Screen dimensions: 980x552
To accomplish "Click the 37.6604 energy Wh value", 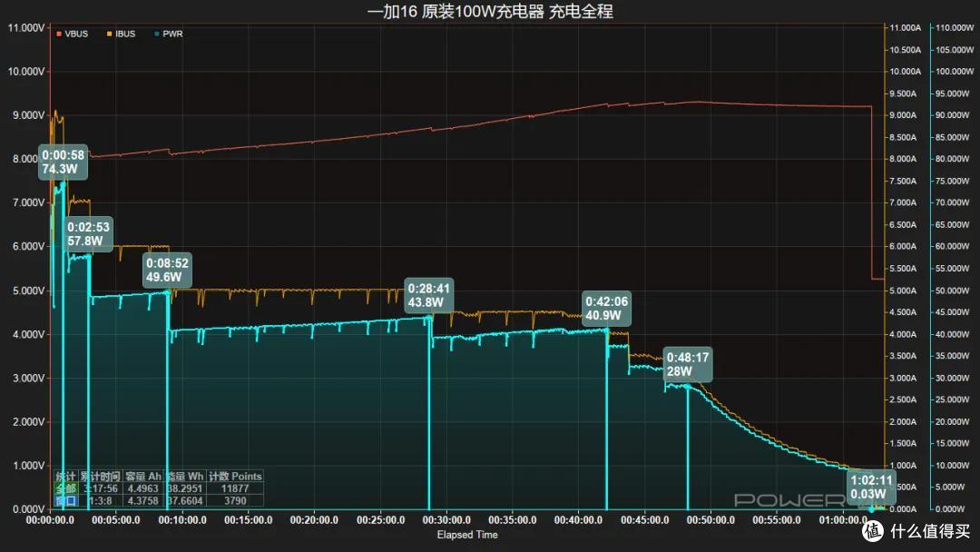I will [184, 501].
